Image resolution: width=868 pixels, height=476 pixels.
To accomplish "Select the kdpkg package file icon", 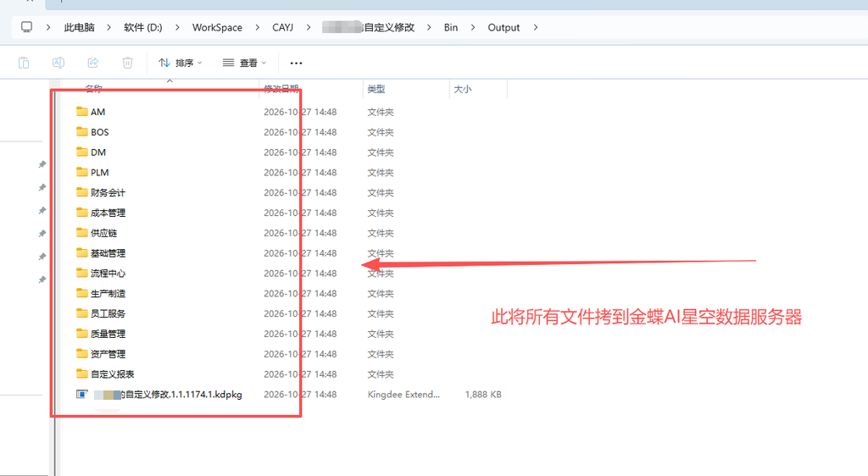I will coord(82,394).
